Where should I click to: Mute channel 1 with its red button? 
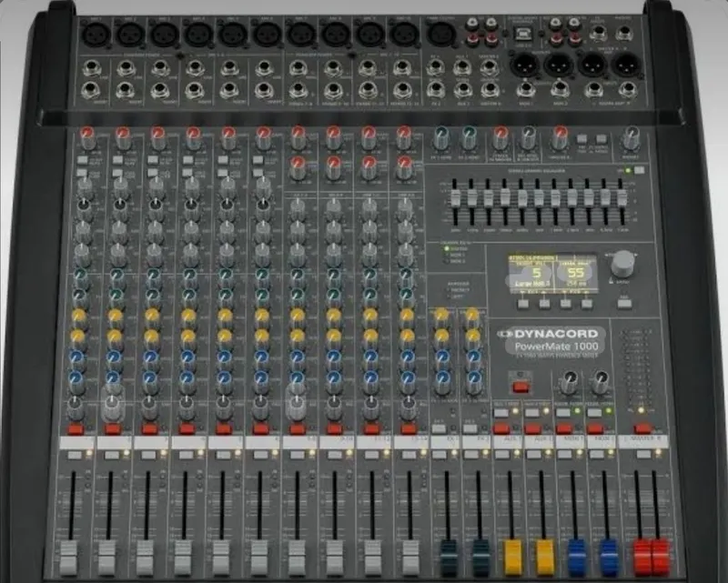75,429
